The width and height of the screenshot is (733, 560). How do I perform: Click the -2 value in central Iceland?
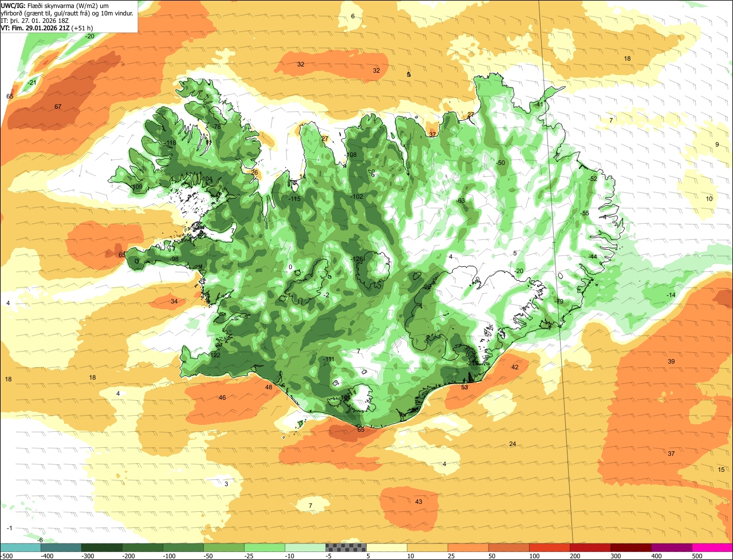pyautogui.click(x=326, y=295)
